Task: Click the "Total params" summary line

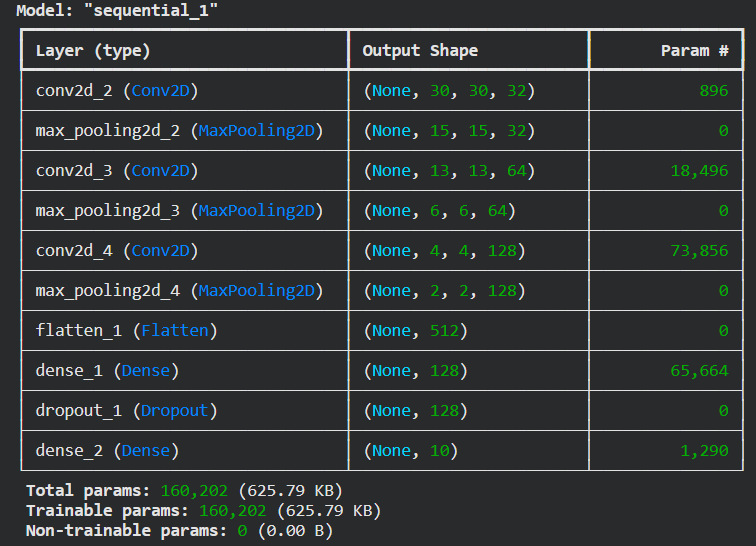Action: (x=184, y=491)
